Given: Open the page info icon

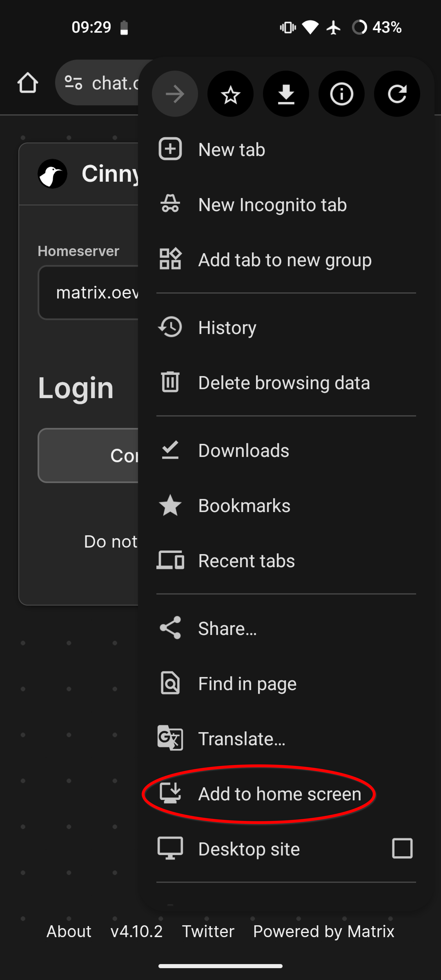Looking at the screenshot, I should click(x=341, y=94).
